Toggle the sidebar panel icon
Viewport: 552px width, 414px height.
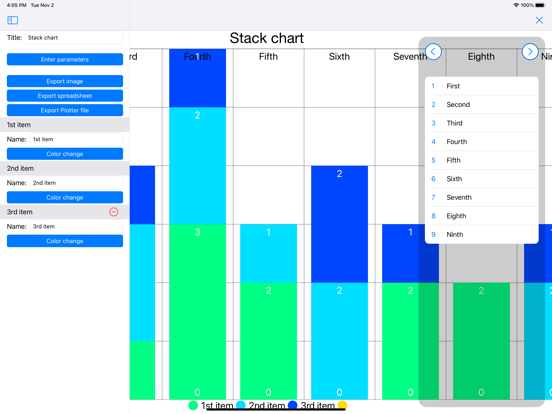[13, 20]
